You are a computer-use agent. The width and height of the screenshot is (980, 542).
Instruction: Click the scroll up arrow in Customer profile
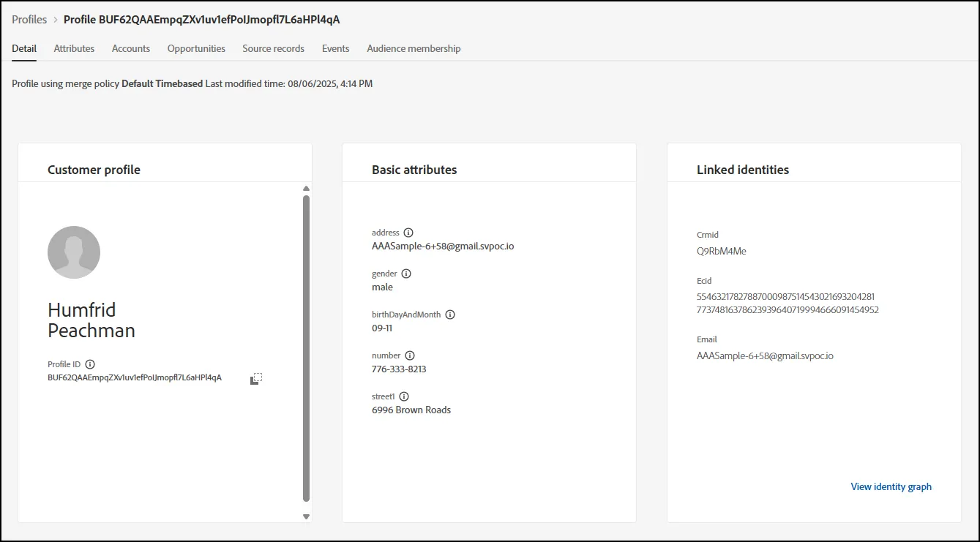coord(306,189)
